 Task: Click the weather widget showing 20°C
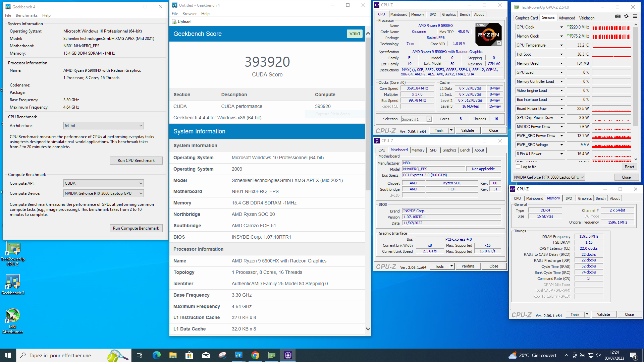pyautogui.click(x=532, y=355)
